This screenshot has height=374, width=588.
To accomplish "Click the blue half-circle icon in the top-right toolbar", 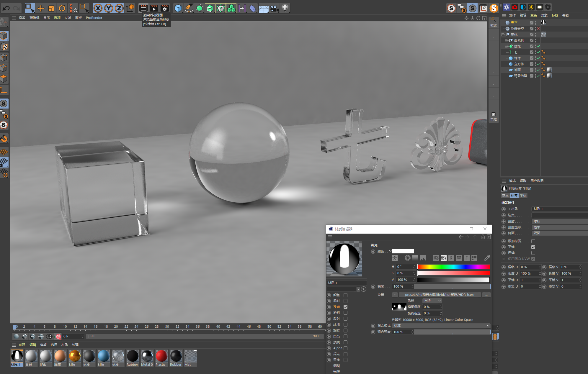I will [x=523, y=7].
